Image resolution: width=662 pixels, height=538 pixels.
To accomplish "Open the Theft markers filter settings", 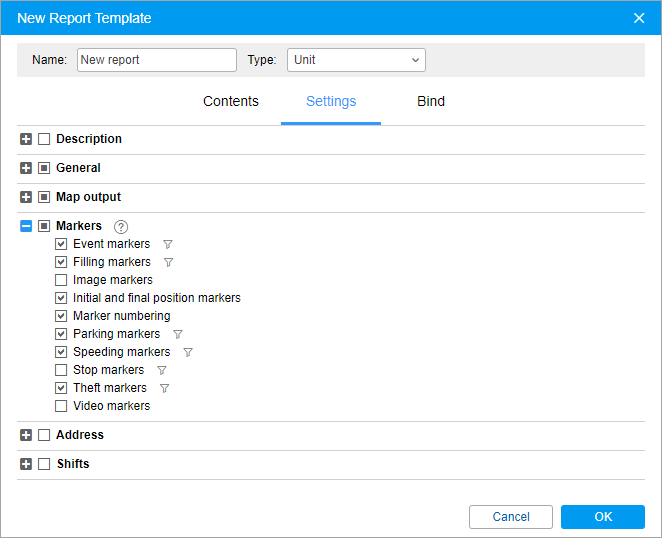I will coord(165,388).
